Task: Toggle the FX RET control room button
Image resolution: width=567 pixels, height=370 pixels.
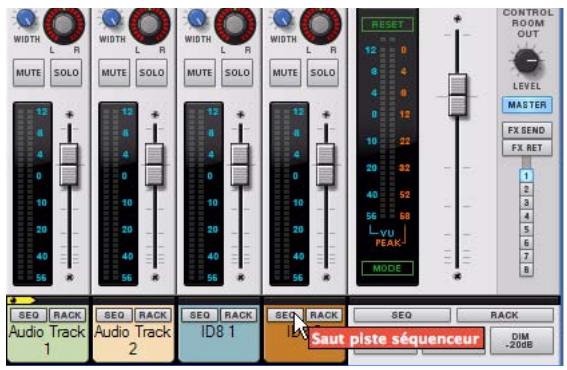Action: tap(527, 148)
